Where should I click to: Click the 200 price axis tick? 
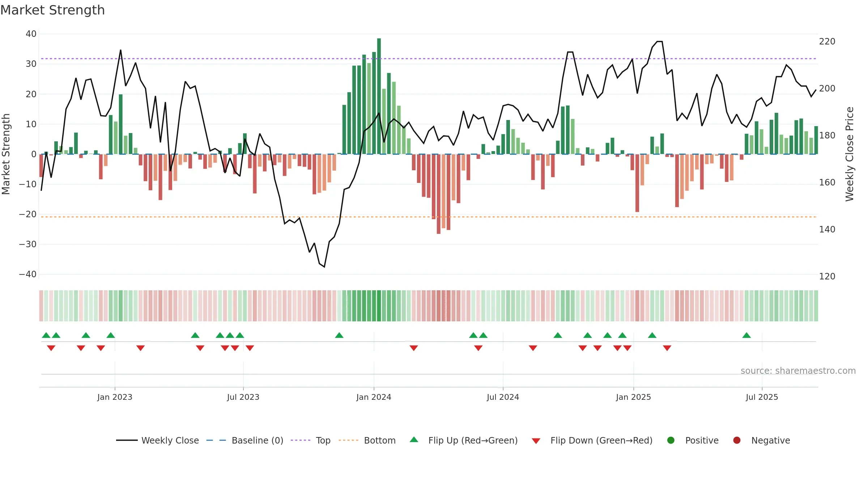click(827, 89)
